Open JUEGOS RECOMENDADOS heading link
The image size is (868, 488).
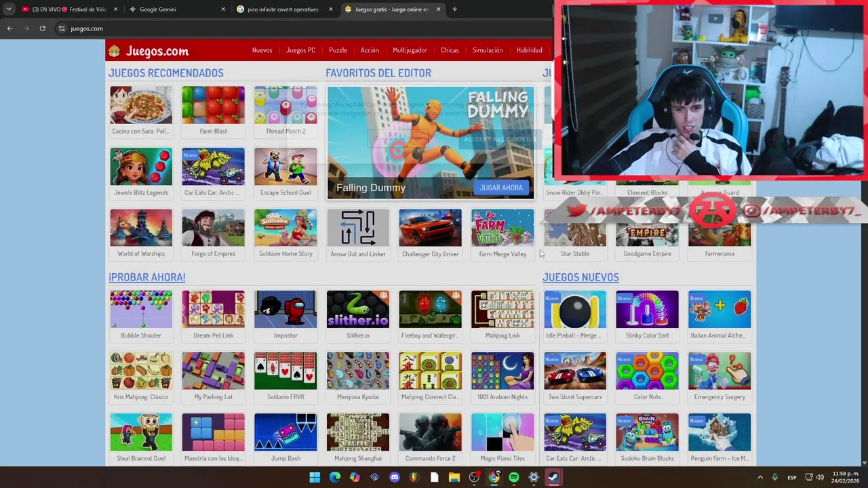click(x=166, y=73)
